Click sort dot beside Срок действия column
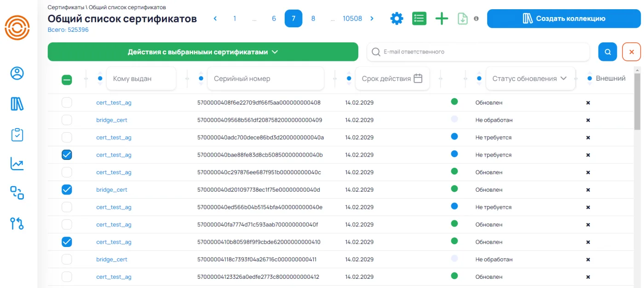644x288 pixels. [x=349, y=78]
